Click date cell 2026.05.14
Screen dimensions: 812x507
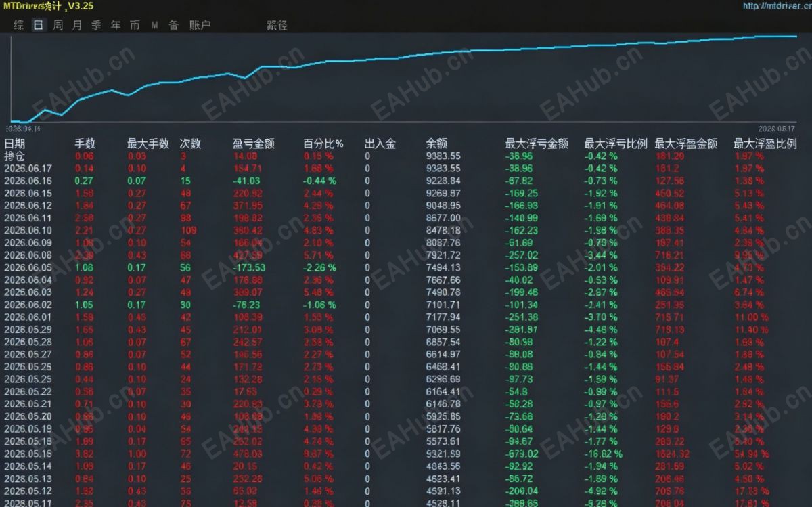coord(28,466)
